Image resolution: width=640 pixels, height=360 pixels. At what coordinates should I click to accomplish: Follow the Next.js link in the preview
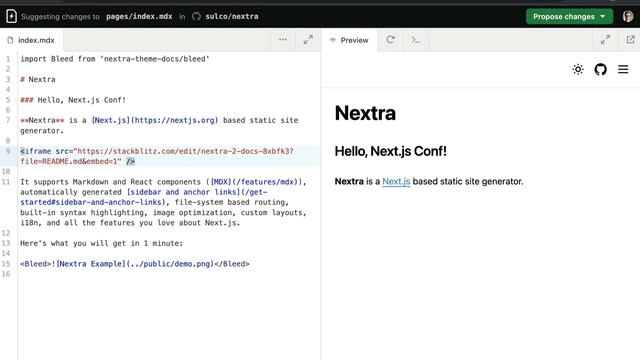click(x=396, y=181)
